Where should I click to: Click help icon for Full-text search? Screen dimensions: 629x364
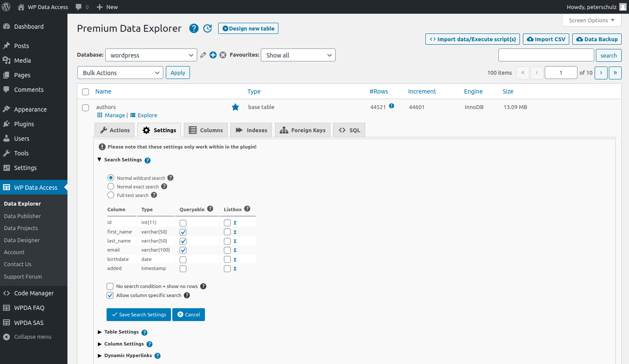[x=154, y=195]
